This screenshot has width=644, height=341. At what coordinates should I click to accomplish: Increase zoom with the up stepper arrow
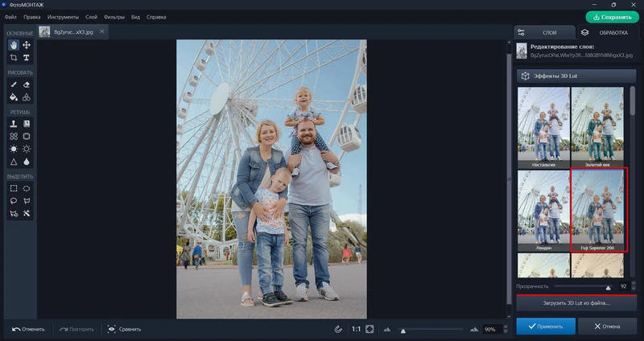click(x=506, y=327)
